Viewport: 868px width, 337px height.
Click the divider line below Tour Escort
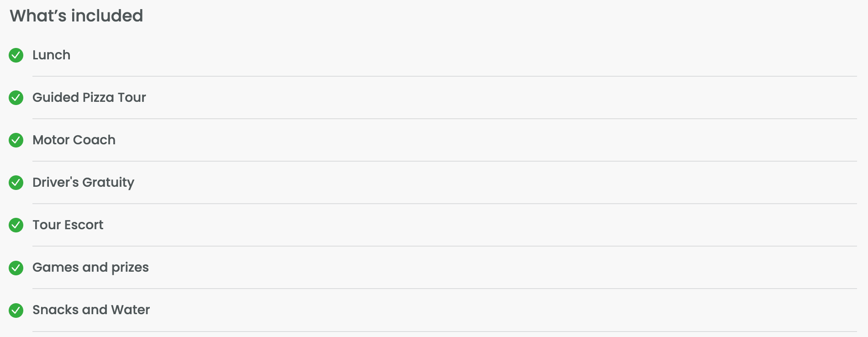tap(444, 246)
